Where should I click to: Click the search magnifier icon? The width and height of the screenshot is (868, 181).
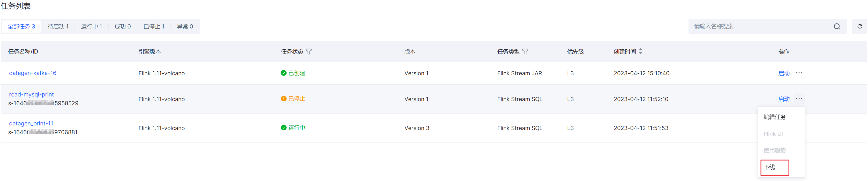[837, 27]
